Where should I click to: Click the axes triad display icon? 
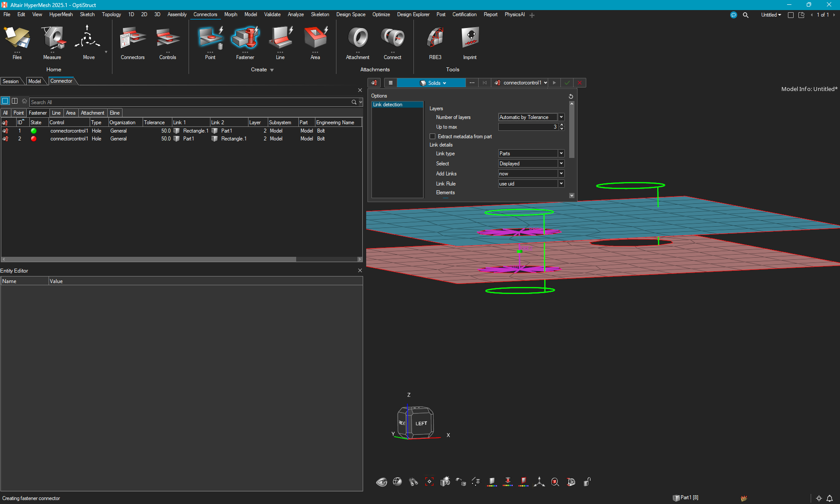[x=539, y=482]
